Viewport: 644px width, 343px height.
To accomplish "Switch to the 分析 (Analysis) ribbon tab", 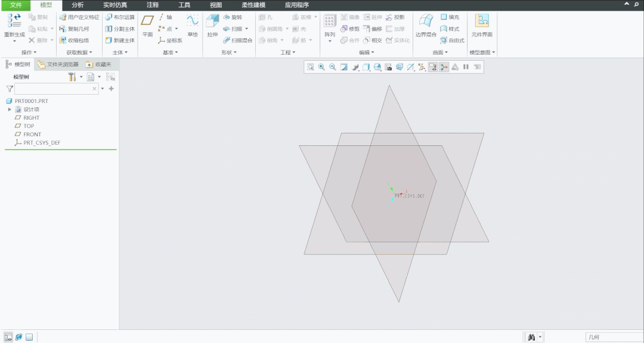I will [78, 5].
